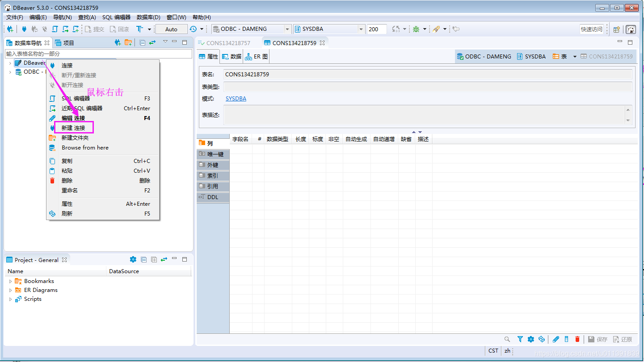
Task: Open the transaction mode dropdown arrow
Action: pyautogui.click(x=149, y=29)
